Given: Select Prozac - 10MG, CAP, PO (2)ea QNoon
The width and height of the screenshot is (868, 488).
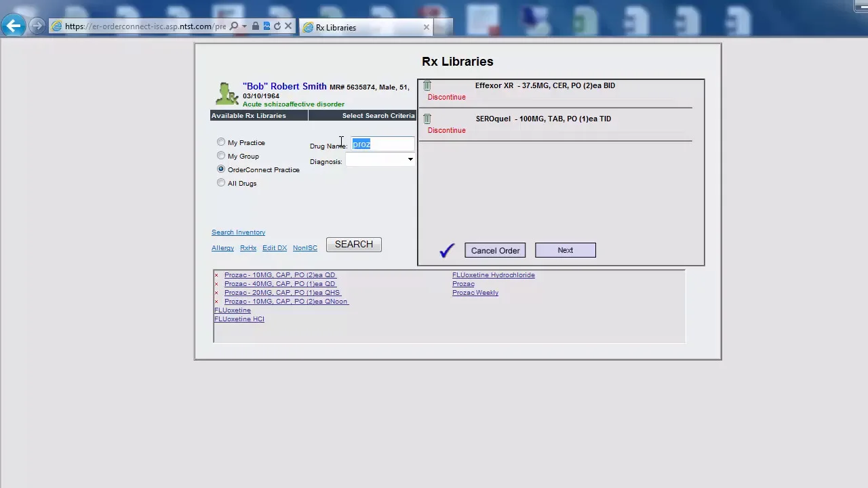Looking at the screenshot, I should point(286,302).
